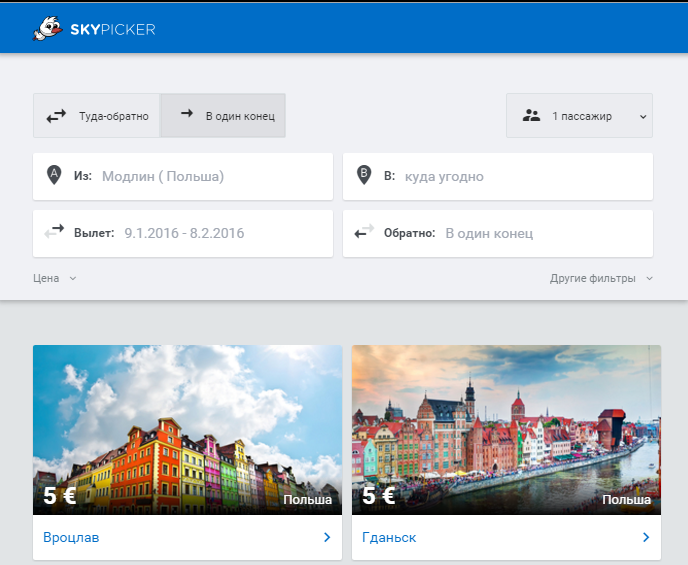
Task: Click the В destination field куда угодно
Action: [498, 176]
